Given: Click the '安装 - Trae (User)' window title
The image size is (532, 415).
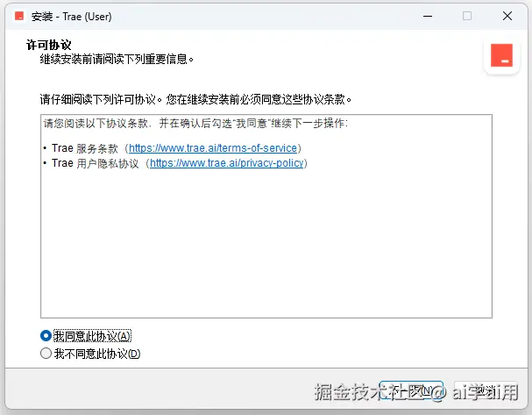Looking at the screenshot, I should pyautogui.click(x=71, y=17).
